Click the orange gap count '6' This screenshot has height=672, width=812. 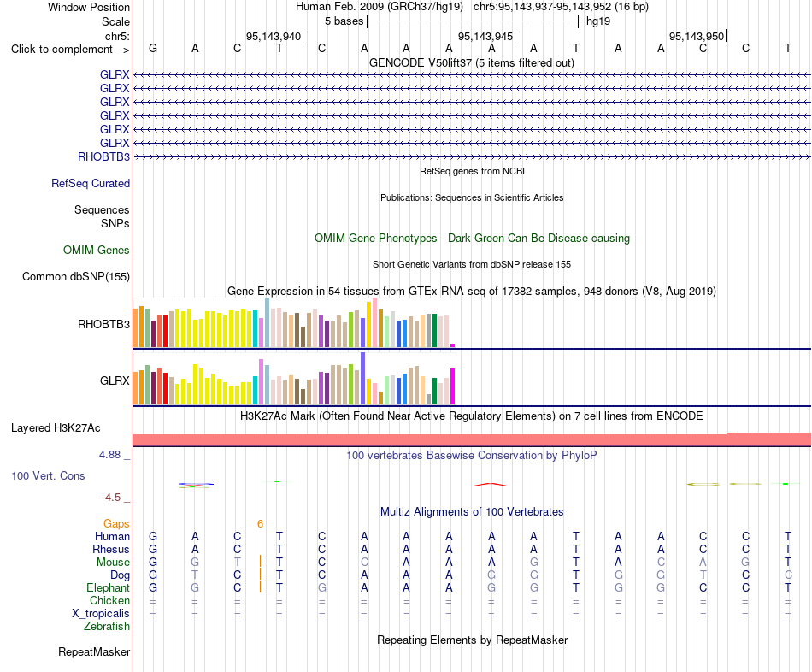[x=260, y=524]
